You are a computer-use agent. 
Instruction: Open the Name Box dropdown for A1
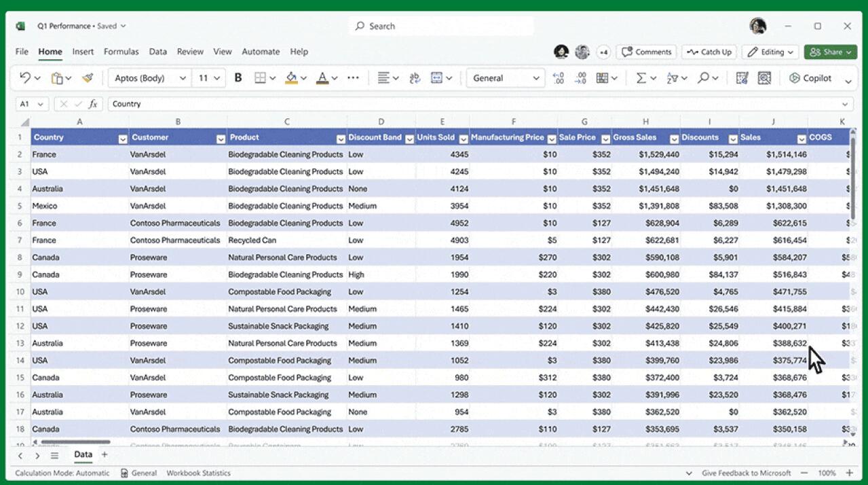point(40,104)
